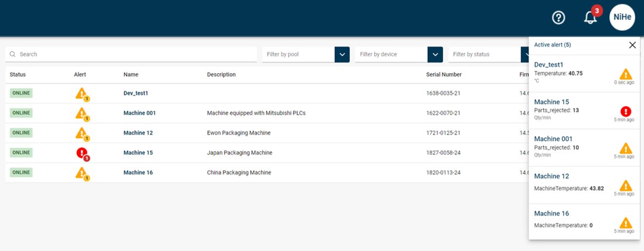The height and width of the screenshot is (251, 644).
Task: Click in the Search input field
Action: coord(132,54)
